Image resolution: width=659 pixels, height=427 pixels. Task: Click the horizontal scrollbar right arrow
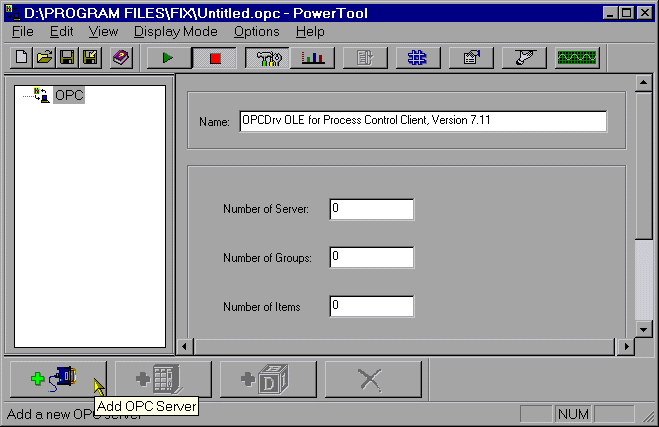[x=627, y=347]
